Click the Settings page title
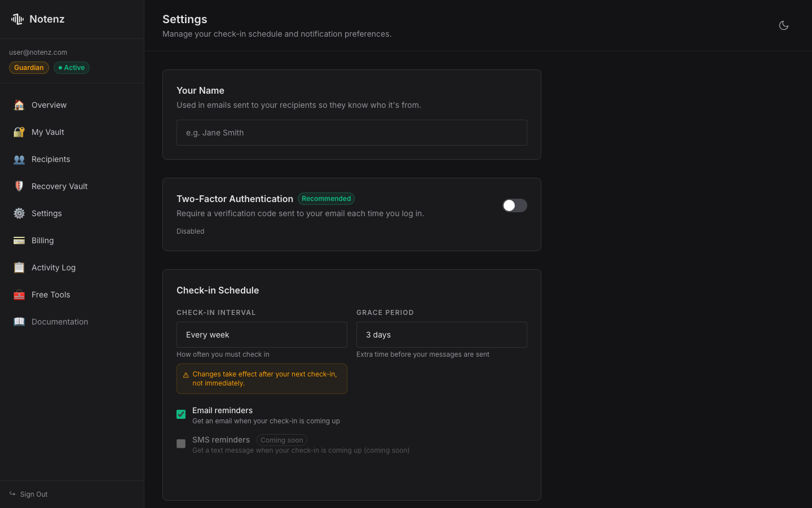The image size is (812, 508). pyautogui.click(x=185, y=19)
